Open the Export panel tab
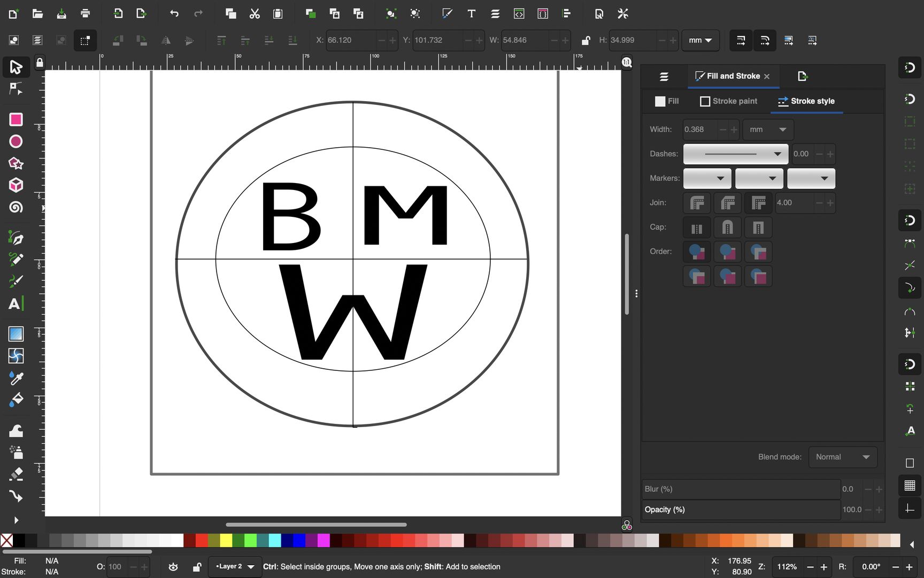 [x=802, y=77]
